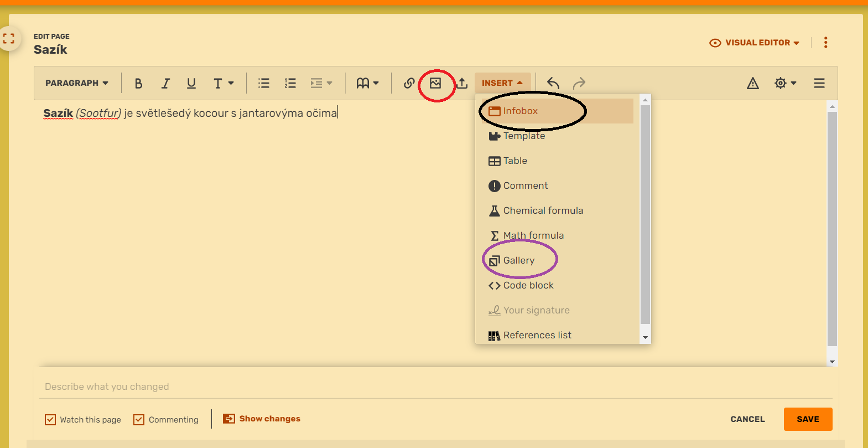Save the page with SAVE button
The image size is (868, 448).
(808, 419)
